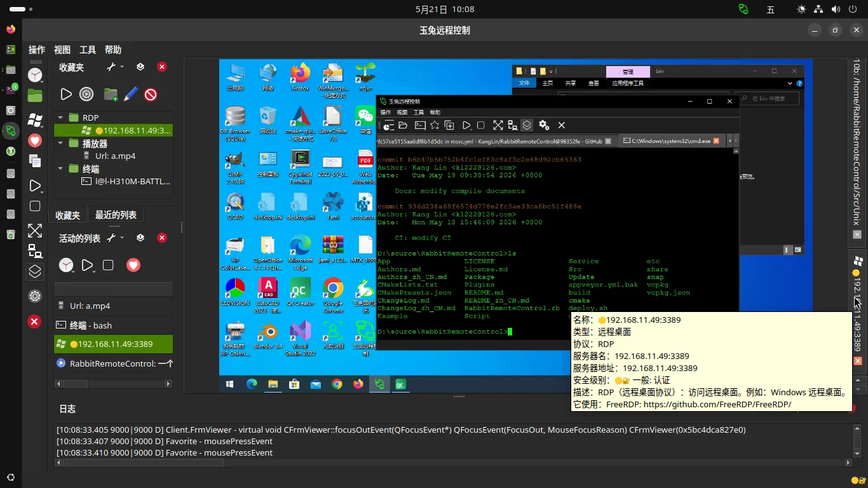
Task: Click the start connection play icon in favorites toolbar
Action: tap(66, 95)
